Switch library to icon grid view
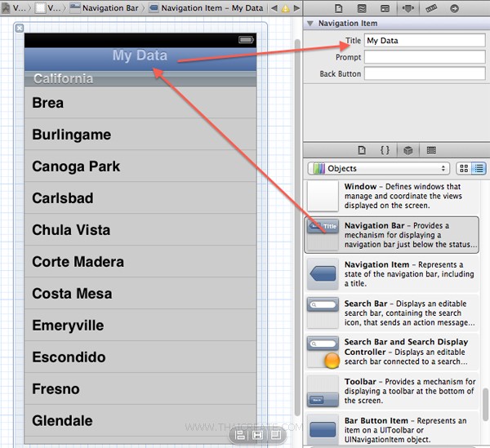This screenshot has height=448, width=490. coord(464,169)
